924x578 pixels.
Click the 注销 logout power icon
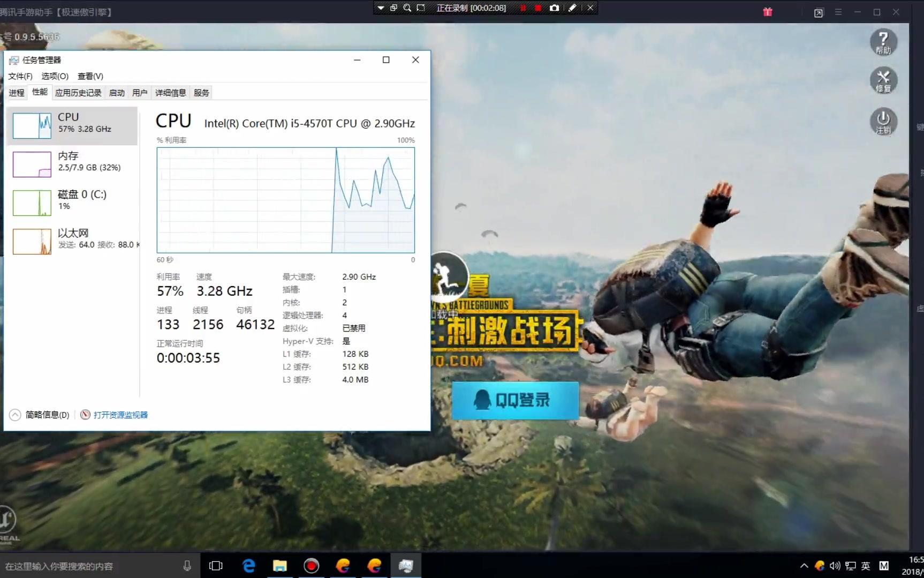pyautogui.click(x=883, y=122)
